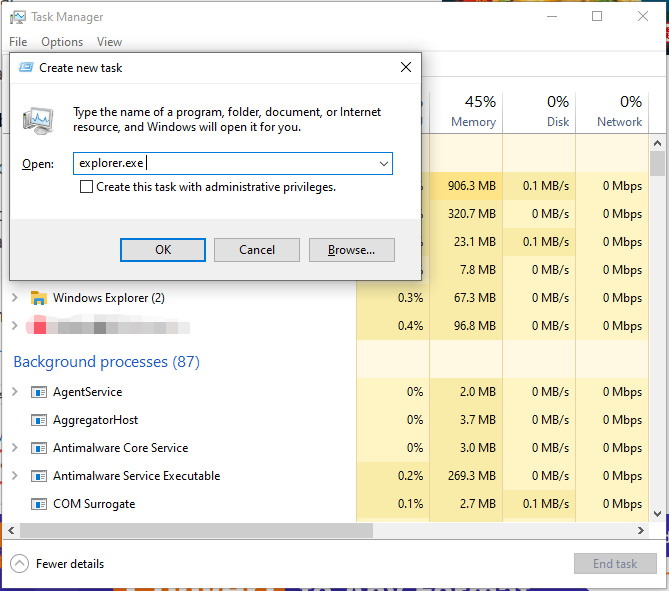Viewport: 669px width, 591px height.
Task: Confirm the new task with OK
Action: coord(163,250)
